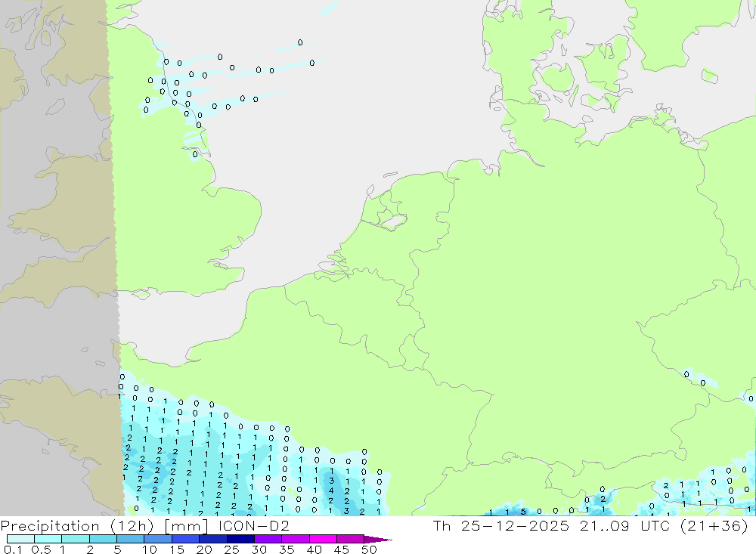Click the precipitation value '5' near the bottom edge
The width and height of the screenshot is (756, 554).
click(523, 511)
